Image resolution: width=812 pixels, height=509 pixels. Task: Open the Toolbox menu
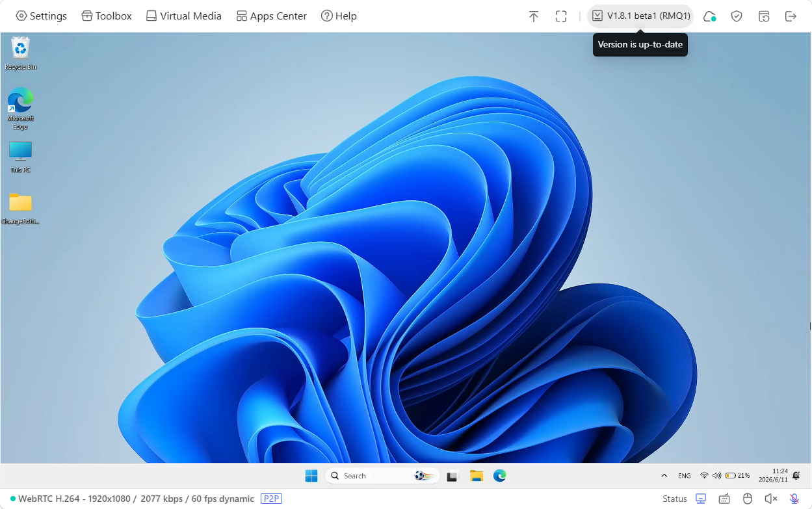coord(107,16)
